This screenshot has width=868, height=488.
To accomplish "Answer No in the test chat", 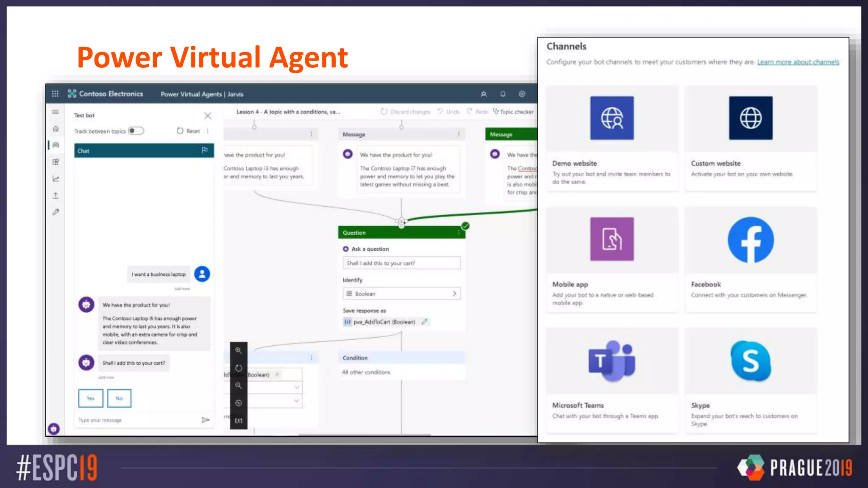I will click(119, 398).
